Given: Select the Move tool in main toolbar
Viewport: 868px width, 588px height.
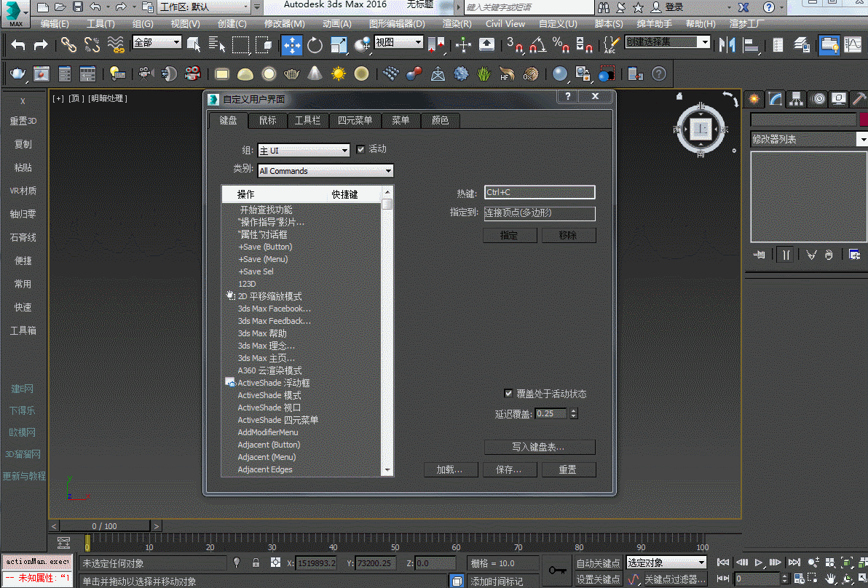Looking at the screenshot, I should (x=292, y=45).
